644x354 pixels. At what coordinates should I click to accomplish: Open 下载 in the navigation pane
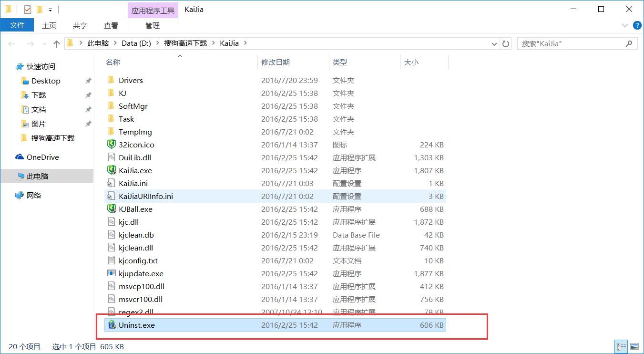[39, 95]
